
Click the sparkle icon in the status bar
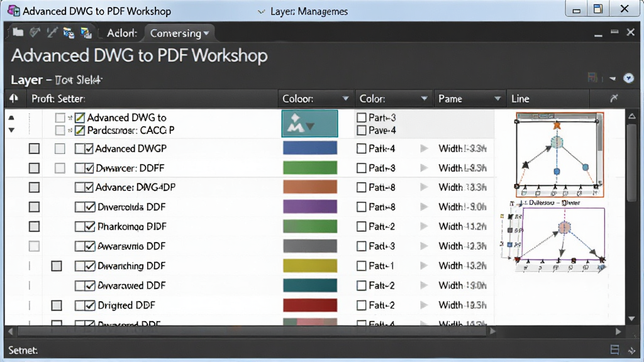pos(631,350)
